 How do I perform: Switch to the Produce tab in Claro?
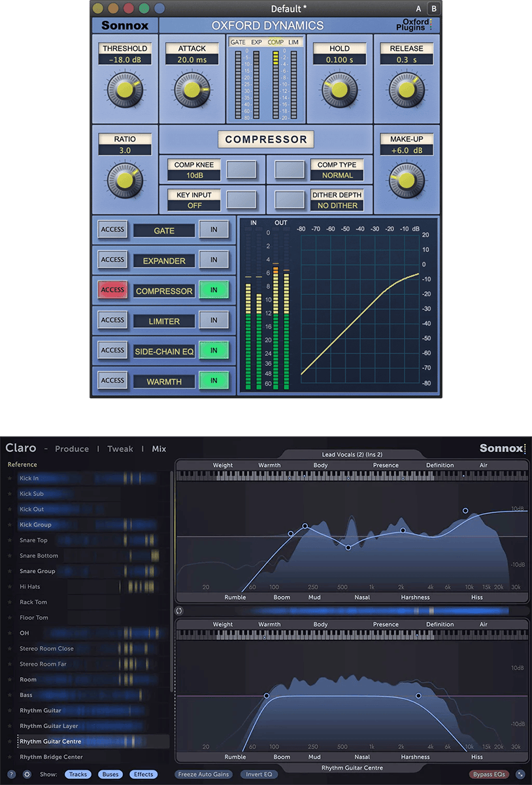click(x=72, y=449)
